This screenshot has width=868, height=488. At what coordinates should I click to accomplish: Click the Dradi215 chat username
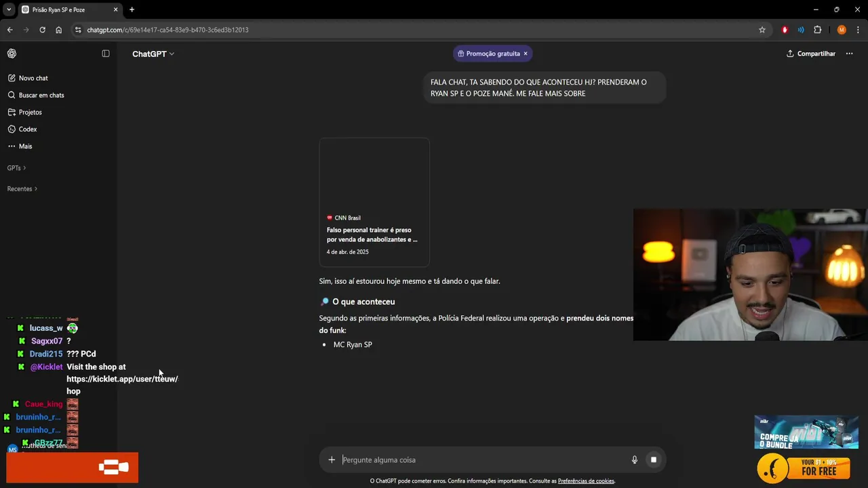tap(46, 354)
